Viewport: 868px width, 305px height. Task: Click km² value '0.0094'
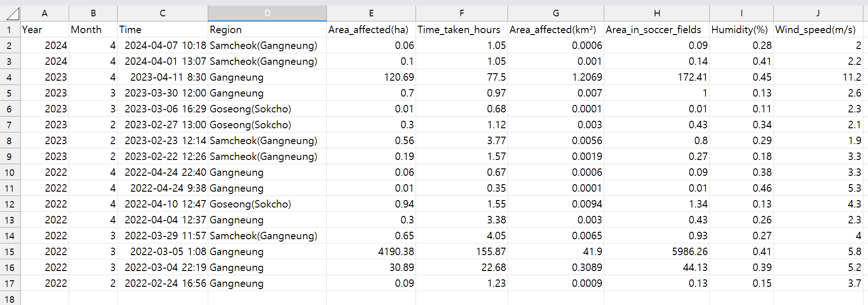click(556, 204)
